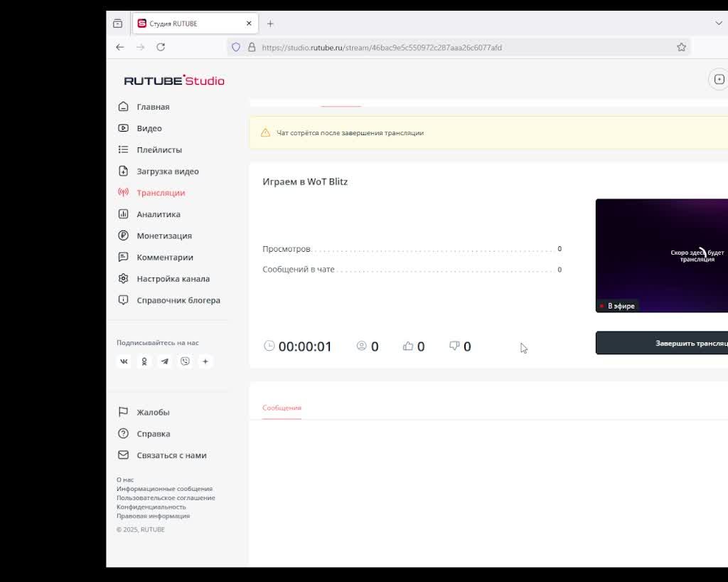Click the Аналитика chart icon
The width and height of the screenshot is (728, 582).
pyautogui.click(x=123, y=214)
